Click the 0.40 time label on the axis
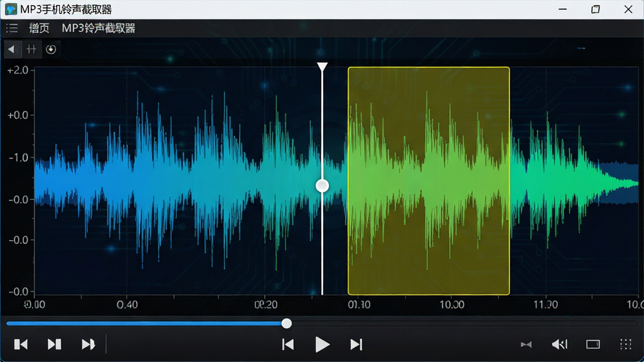This screenshot has height=362, width=644. [x=127, y=305]
